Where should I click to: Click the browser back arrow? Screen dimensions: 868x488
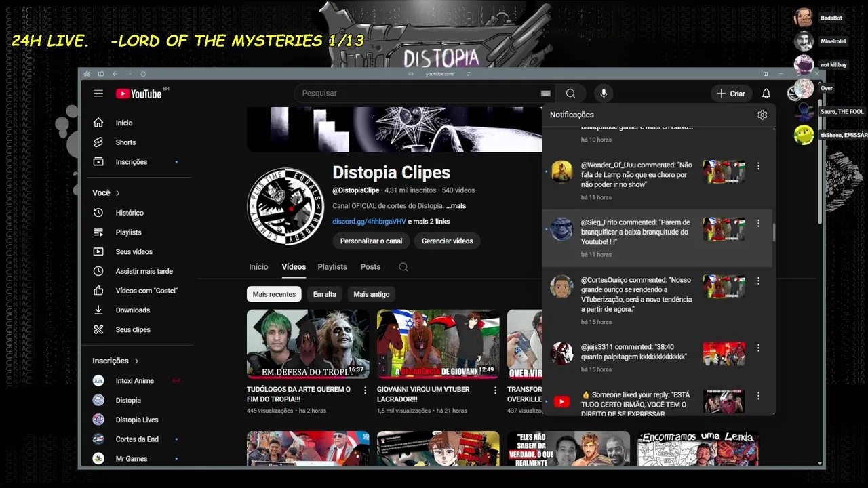point(115,74)
